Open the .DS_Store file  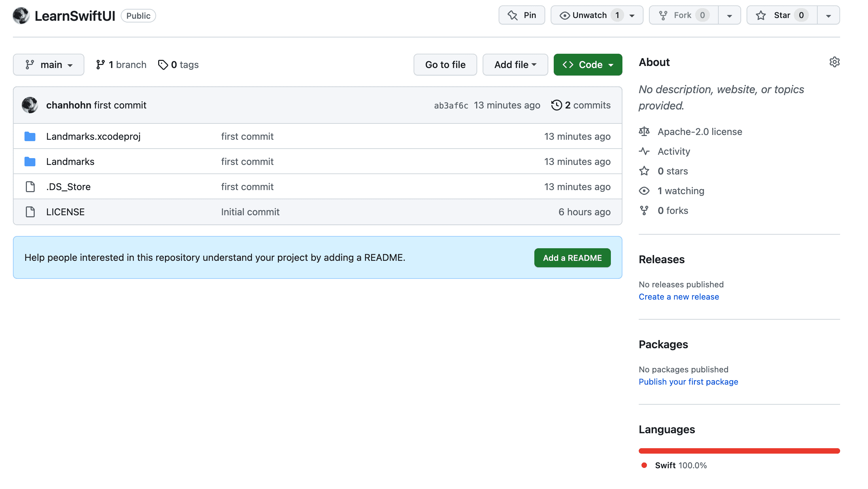(x=68, y=187)
